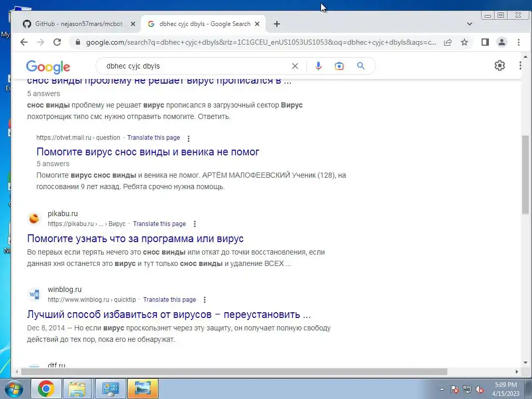Translate the winblog.ru result page
The height and width of the screenshot is (399, 532).
[169, 300]
